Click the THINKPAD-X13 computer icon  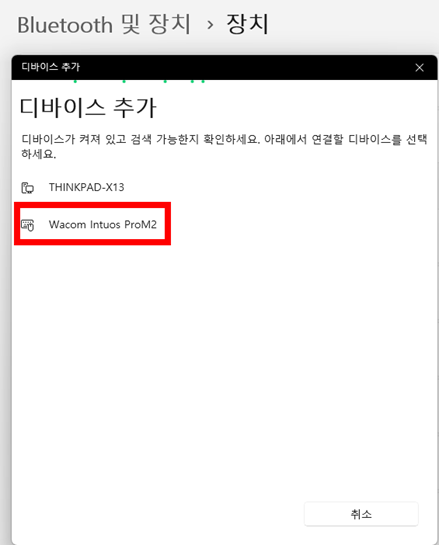[x=27, y=188]
